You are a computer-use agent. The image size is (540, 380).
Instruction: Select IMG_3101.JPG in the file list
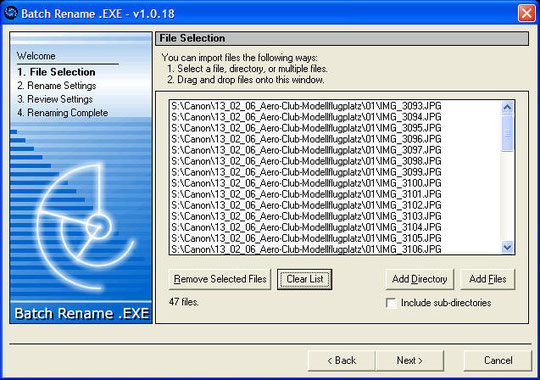(306, 194)
